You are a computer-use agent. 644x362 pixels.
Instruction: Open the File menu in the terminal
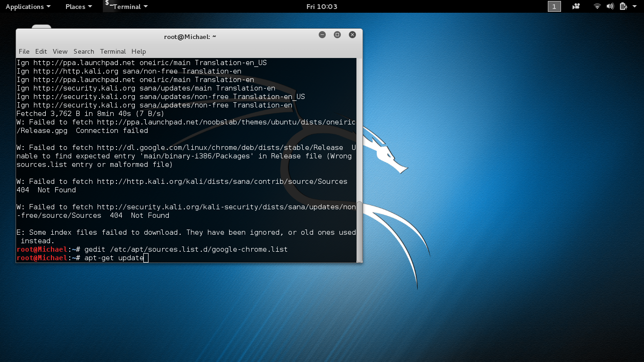24,51
